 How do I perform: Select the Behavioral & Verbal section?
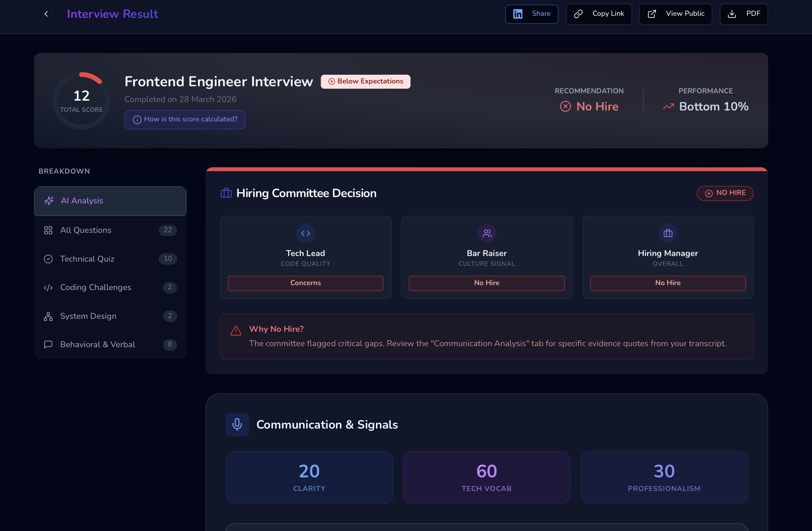point(97,344)
